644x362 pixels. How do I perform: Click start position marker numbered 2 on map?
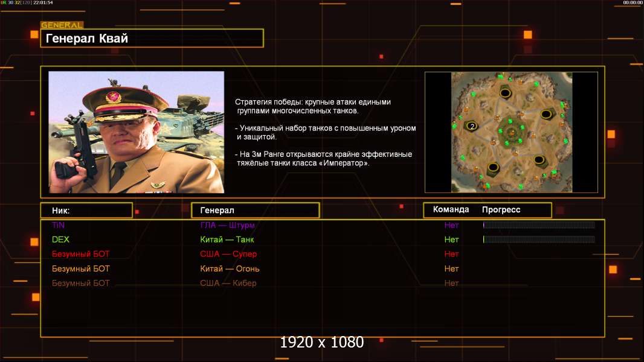click(x=471, y=125)
